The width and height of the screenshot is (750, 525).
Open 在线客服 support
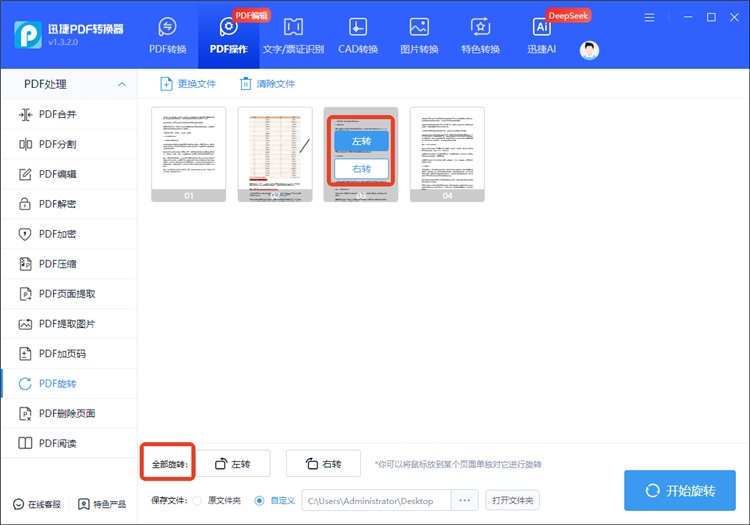pyautogui.click(x=37, y=504)
